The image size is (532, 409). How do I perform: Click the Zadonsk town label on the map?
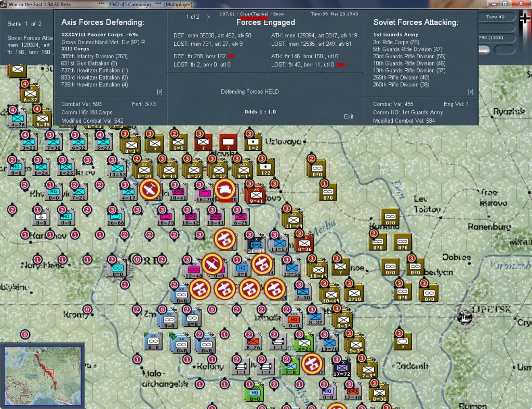tap(412, 366)
